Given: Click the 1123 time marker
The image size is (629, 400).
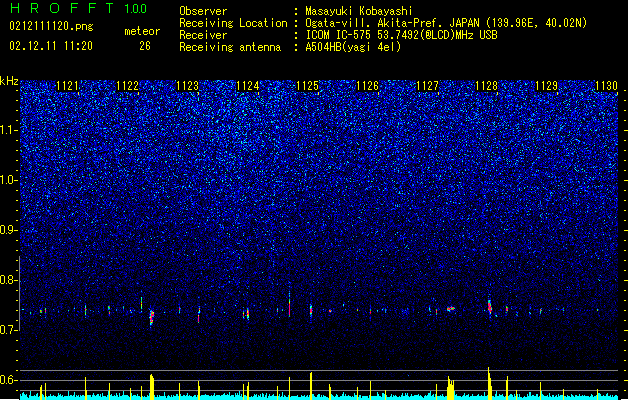Looking at the screenshot, I should [187, 86].
